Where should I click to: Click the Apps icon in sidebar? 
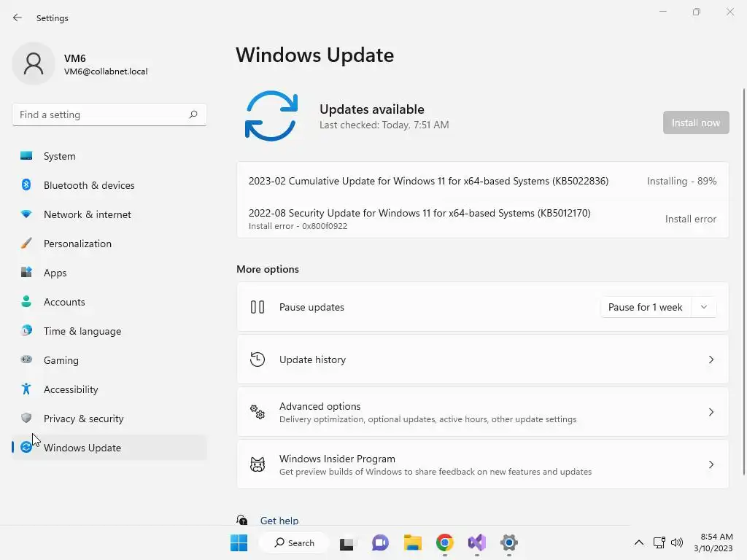click(x=26, y=273)
